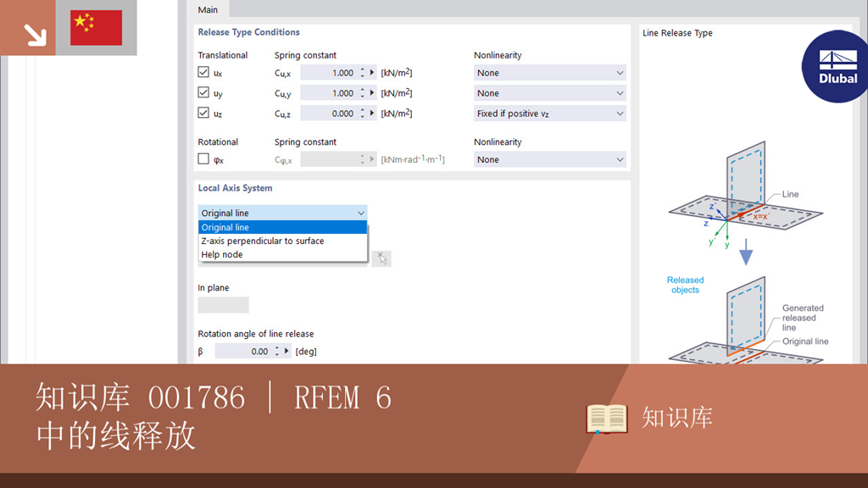Image resolution: width=868 pixels, height=488 pixels.
Task: Open Nonlinearity dropdown for uy row
Action: 549,93
